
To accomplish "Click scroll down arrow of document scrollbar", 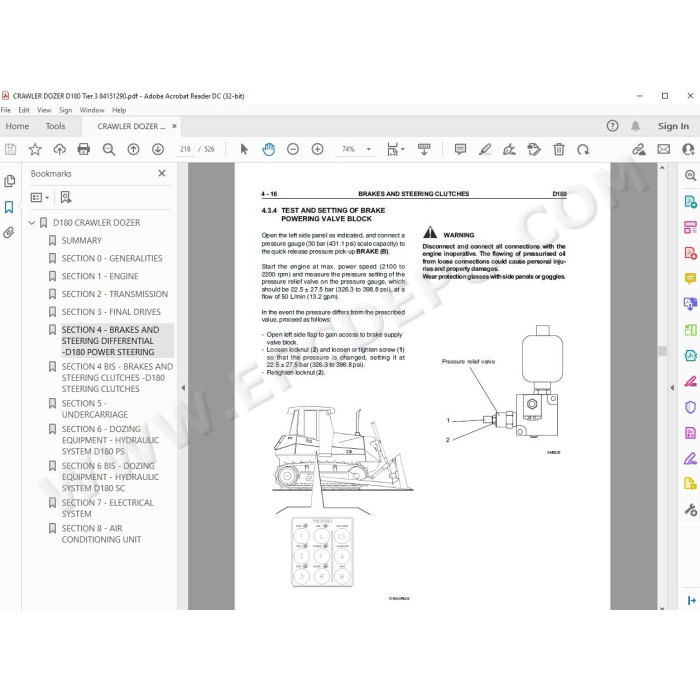I will point(662,607).
